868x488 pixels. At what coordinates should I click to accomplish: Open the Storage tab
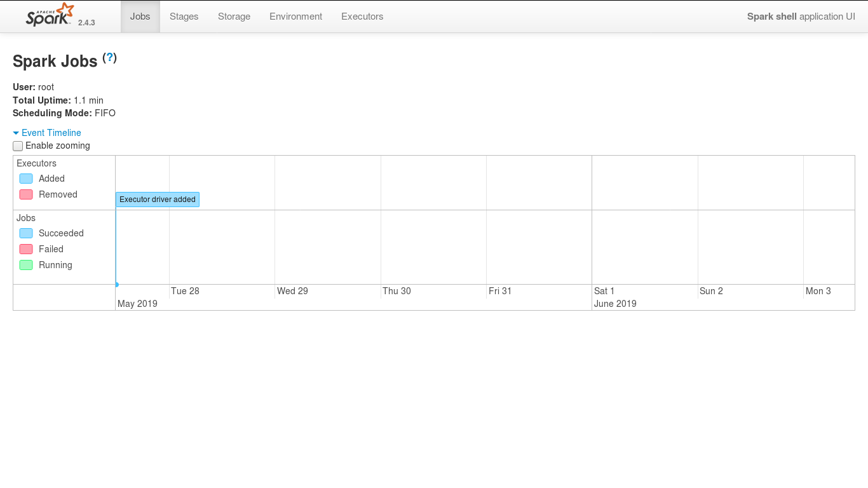coord(234,17)
